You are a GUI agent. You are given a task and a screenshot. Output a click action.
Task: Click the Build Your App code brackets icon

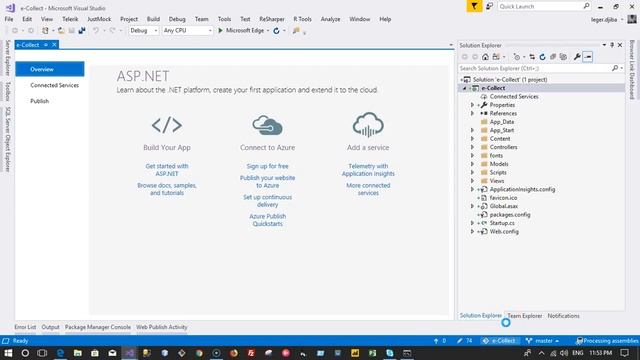tap(167, 125)
